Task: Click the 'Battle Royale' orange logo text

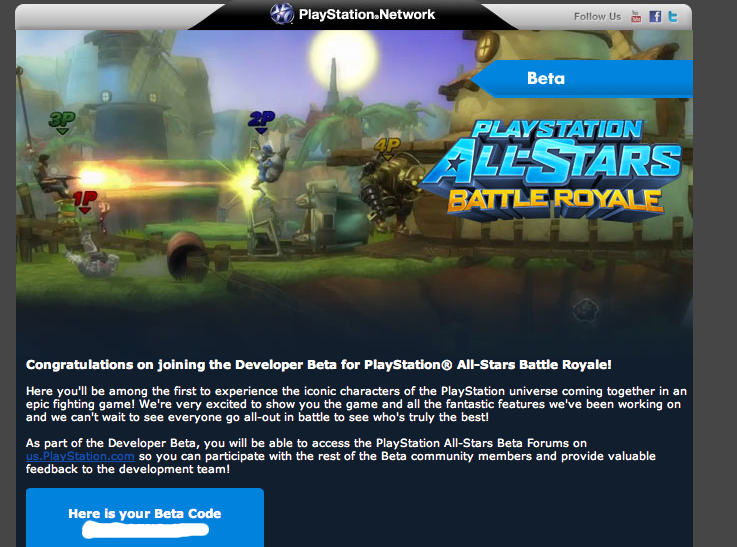Action: point(554,197)
